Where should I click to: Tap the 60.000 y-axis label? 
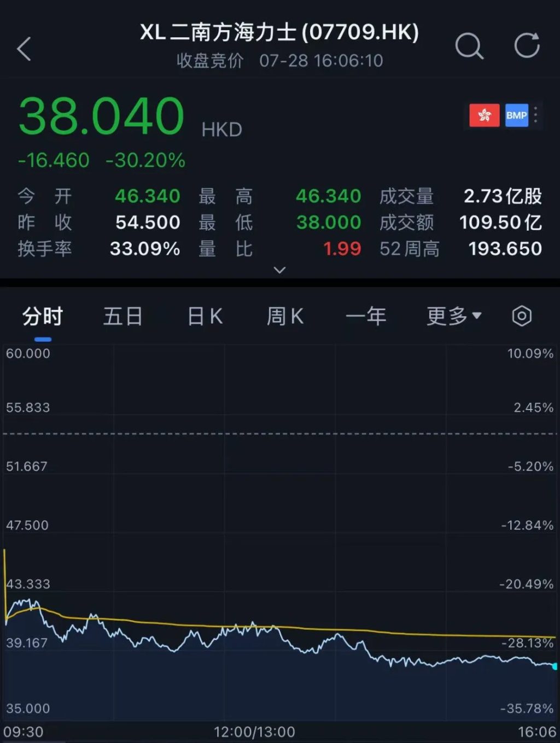[x=28, y=353]
